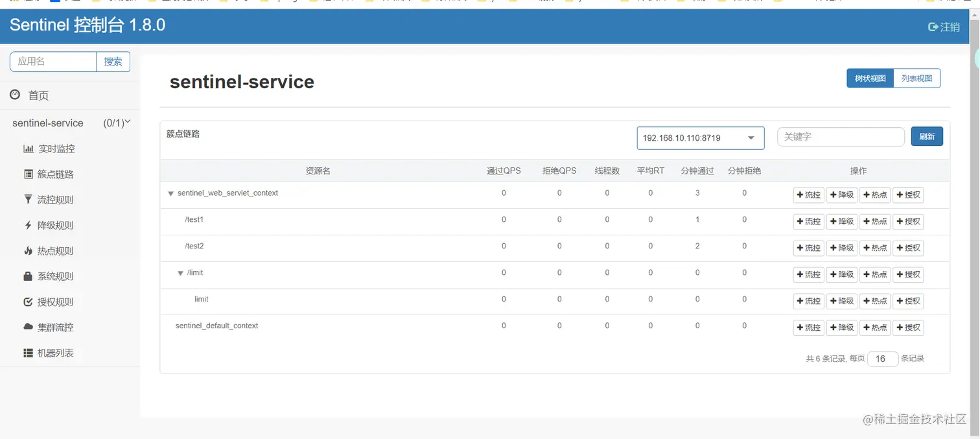
Task: Add 降级 rule for the limit child row
Action: tap(843, 302)
